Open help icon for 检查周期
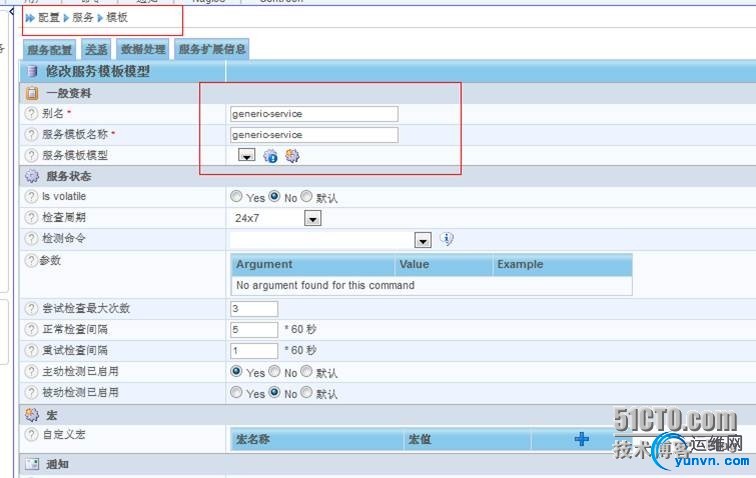This screenshot has height=478, width=756. 31,218
